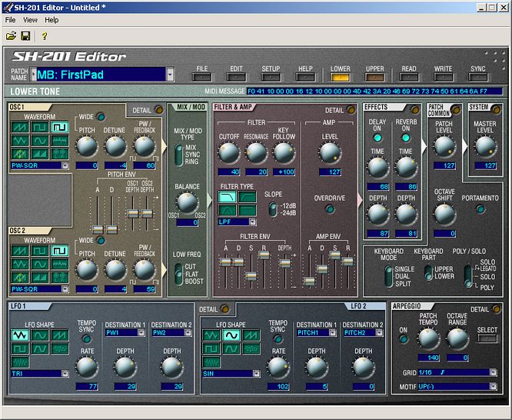This screenshot has height=420, width=512.
Task: Click the filter CUTOFF value field showing 40
Action: 229,172
